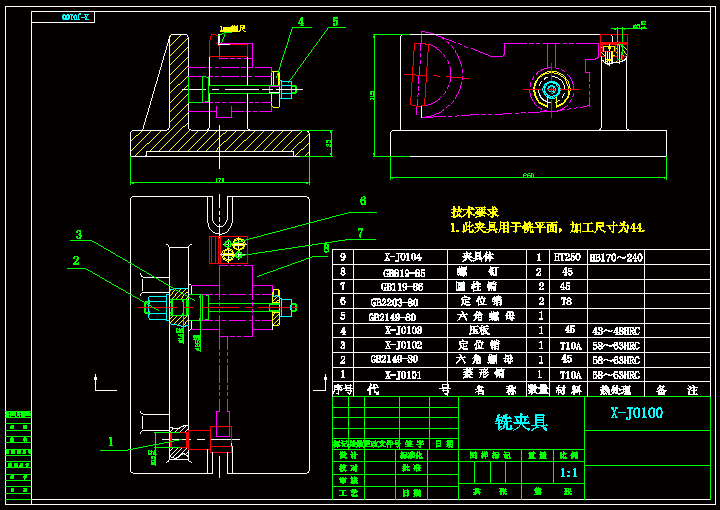Screen dimensions: 720x510
Task: Click the 批准 cell in title block
Action: coord(411,468)
